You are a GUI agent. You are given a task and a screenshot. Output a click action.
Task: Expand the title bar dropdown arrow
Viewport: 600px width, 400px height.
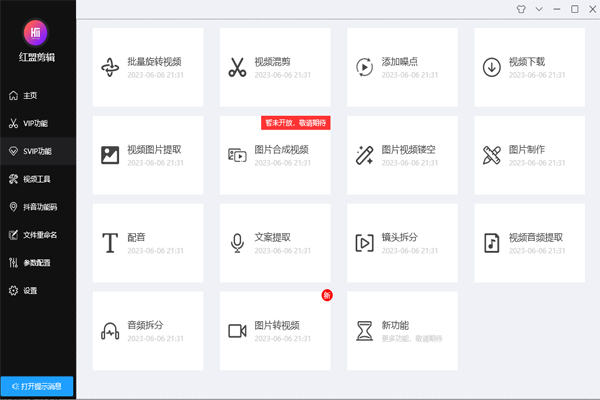(539, 8)
